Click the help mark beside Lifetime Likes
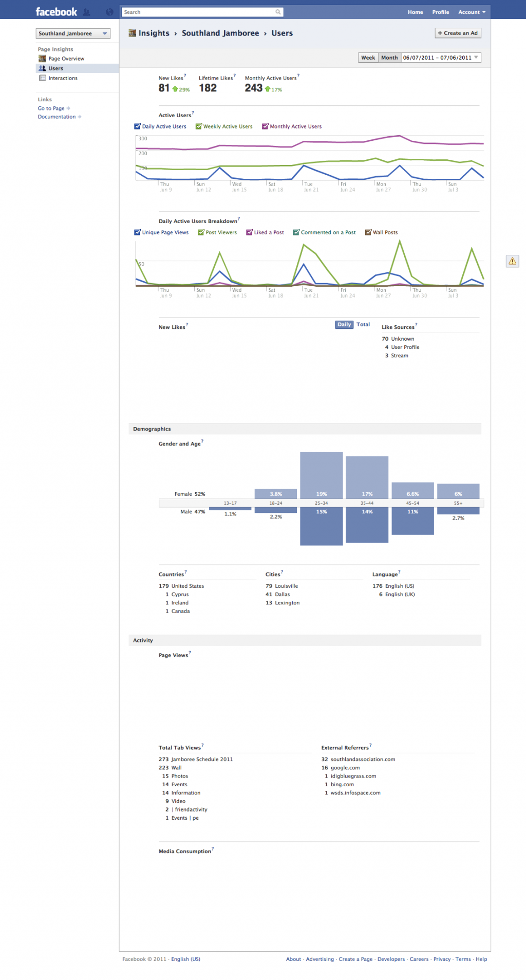526x980 pixels. coord(234,76)
